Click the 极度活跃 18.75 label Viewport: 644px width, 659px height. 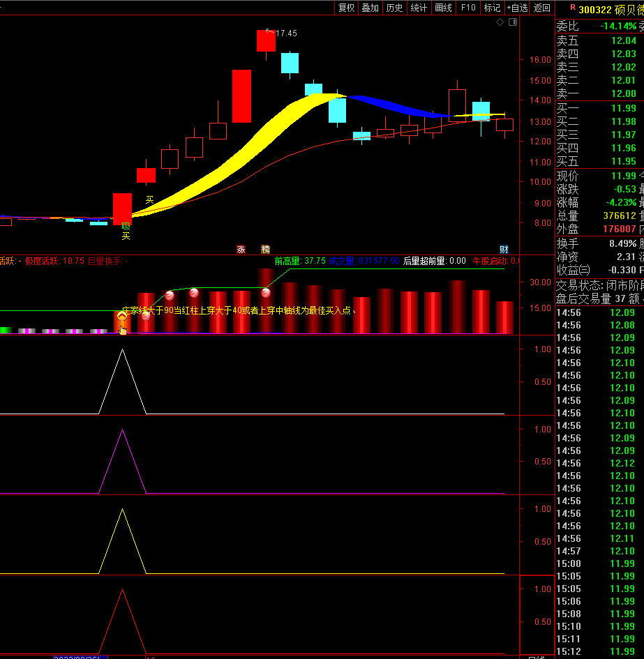coord(54,261)
